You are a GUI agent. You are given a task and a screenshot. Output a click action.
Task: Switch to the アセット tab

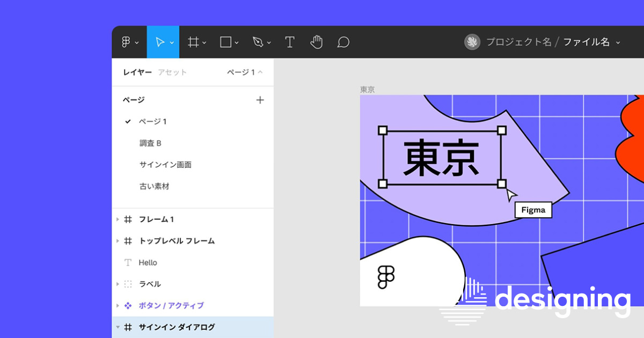172,72
